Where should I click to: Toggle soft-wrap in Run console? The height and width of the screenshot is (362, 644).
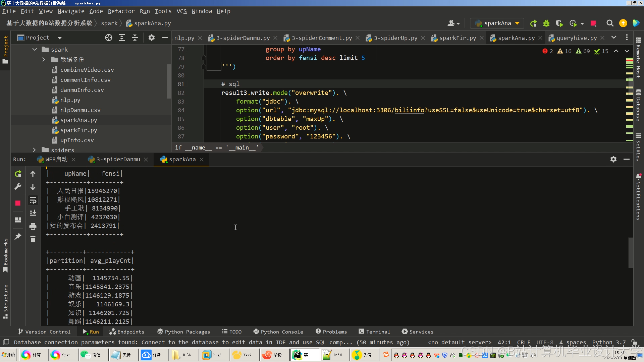pos(33,200)
